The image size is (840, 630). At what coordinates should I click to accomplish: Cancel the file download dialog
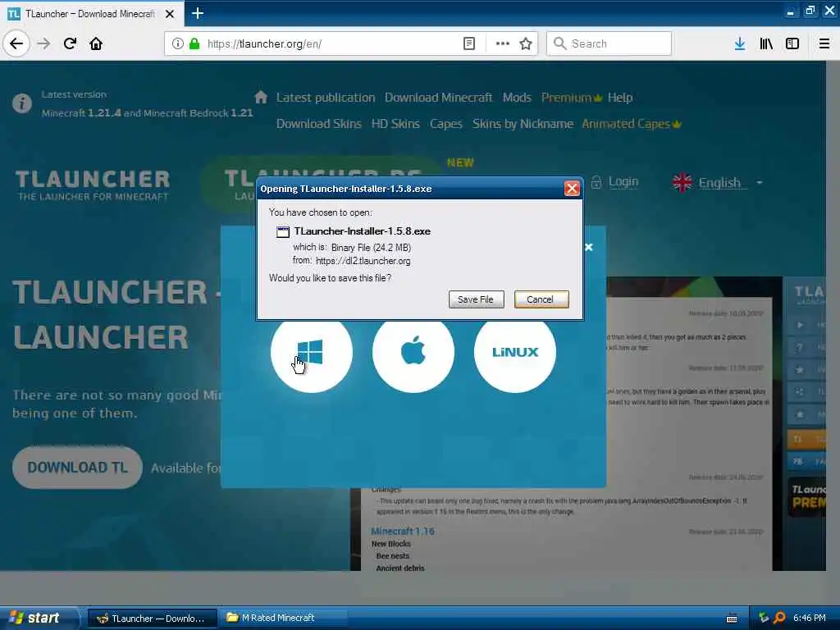pos(541,299)
